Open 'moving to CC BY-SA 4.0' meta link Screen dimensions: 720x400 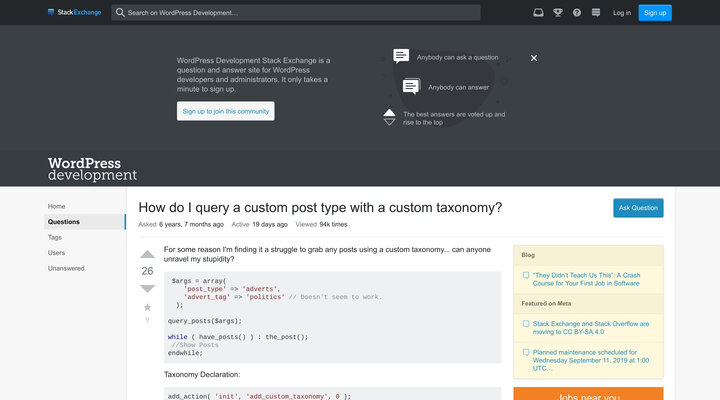[591, 328]
